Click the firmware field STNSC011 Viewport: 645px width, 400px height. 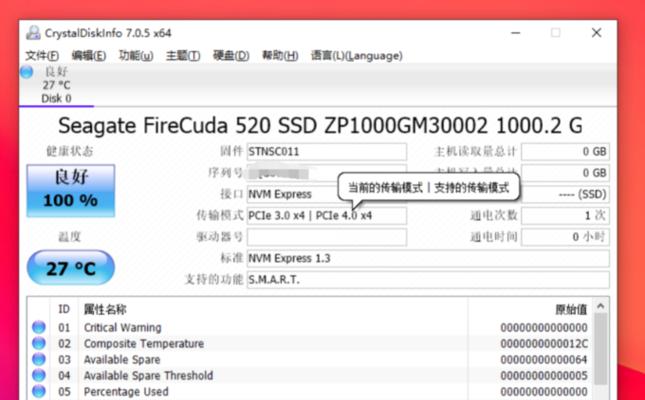[x=327, y=151]
